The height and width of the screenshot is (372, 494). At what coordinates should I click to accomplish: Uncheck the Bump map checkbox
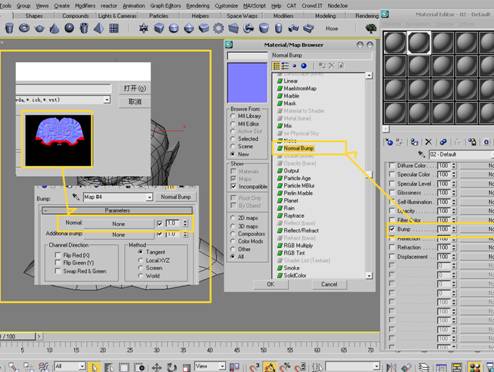point(392,229)
